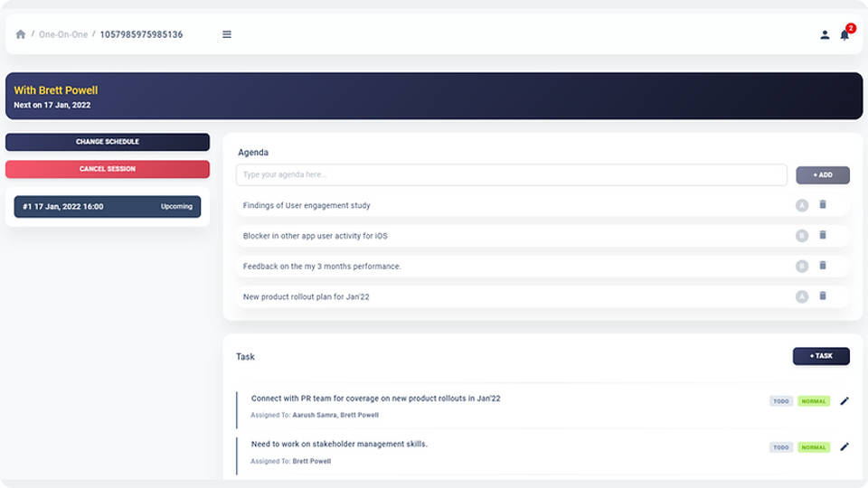This screenshot has width=868, height=488.
Task: Focus the 'Type your agenda here' field
Action: point(511,174)
